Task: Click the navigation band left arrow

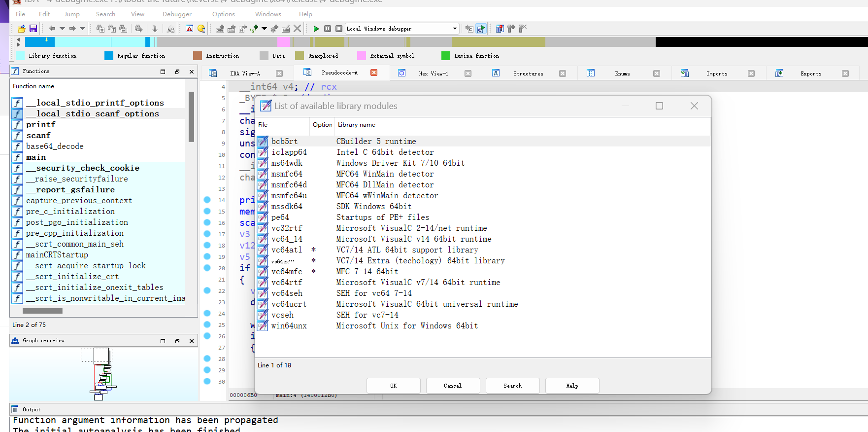Action: click(19, 39)
